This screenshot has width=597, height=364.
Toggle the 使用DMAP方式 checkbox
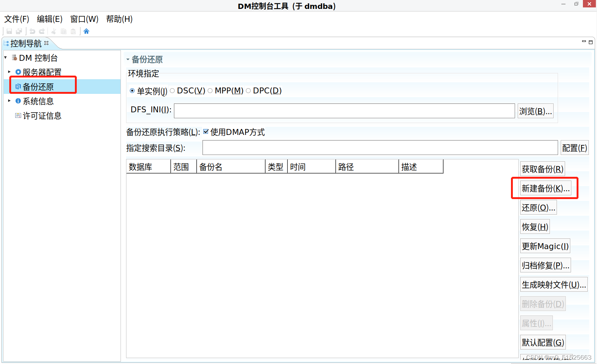tap(206, 132)
